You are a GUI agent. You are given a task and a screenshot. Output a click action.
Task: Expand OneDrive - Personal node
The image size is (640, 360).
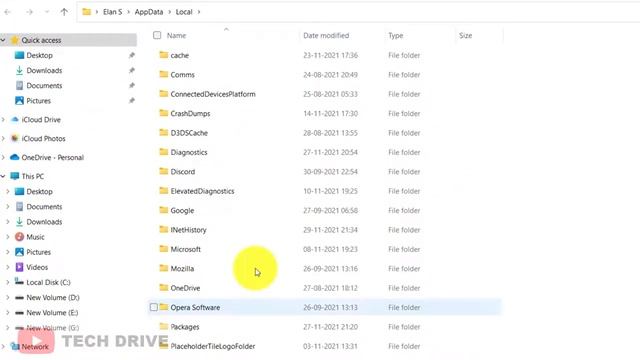(3, 157)
